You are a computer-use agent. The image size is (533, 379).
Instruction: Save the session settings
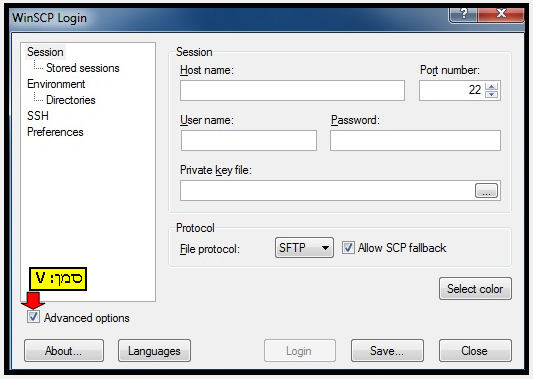pos(387,350)
